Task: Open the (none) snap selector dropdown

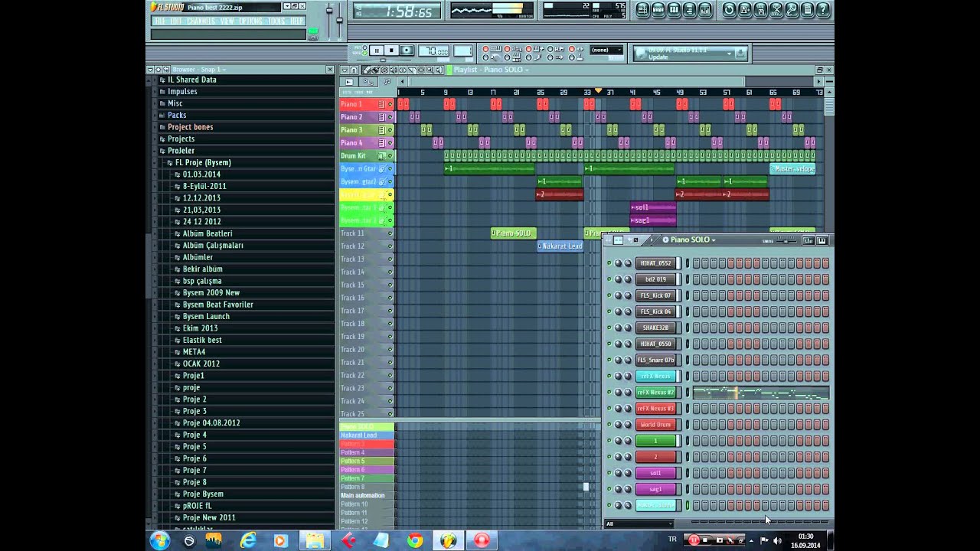Action: pos(606,51)
